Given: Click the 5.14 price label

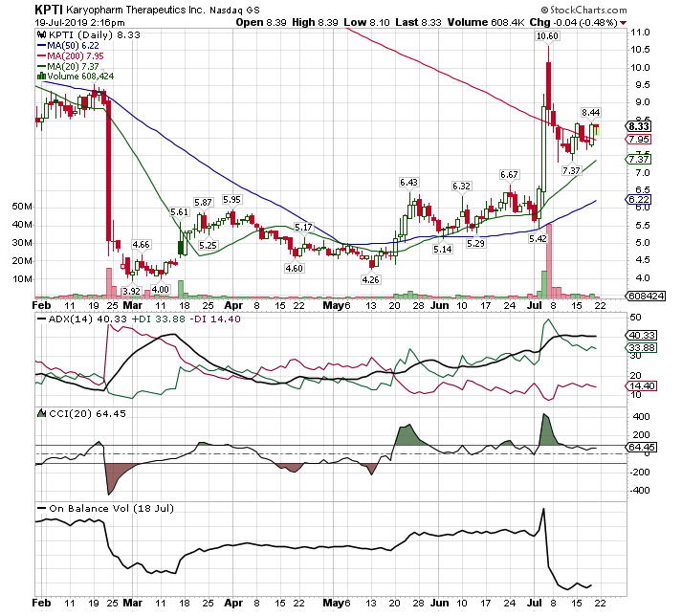Looking at the screenshot, I should (x=442, y=250).
